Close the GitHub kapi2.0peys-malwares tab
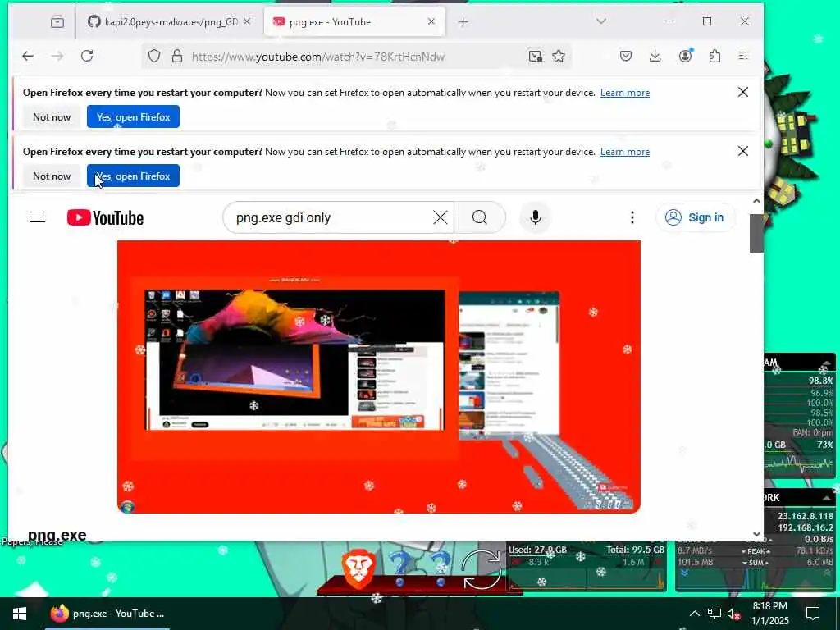Image resolution: width=840 pixels, height=630 pixels. [247, 21]
